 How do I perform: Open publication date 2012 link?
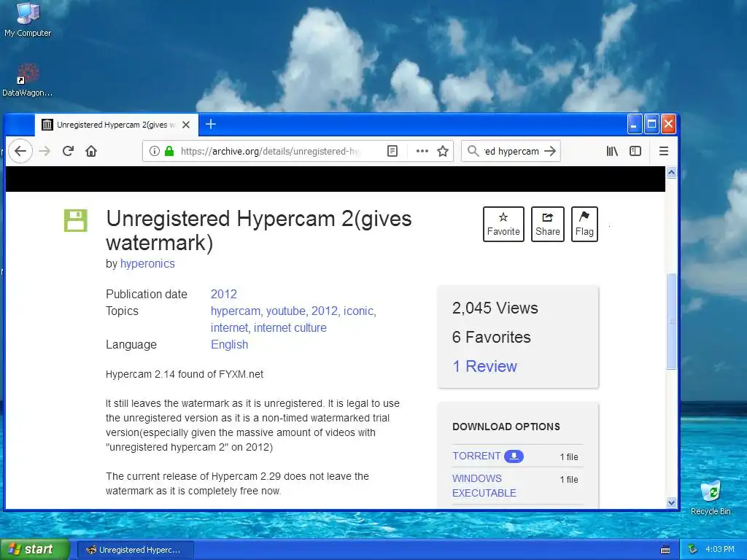click(223, 294)
